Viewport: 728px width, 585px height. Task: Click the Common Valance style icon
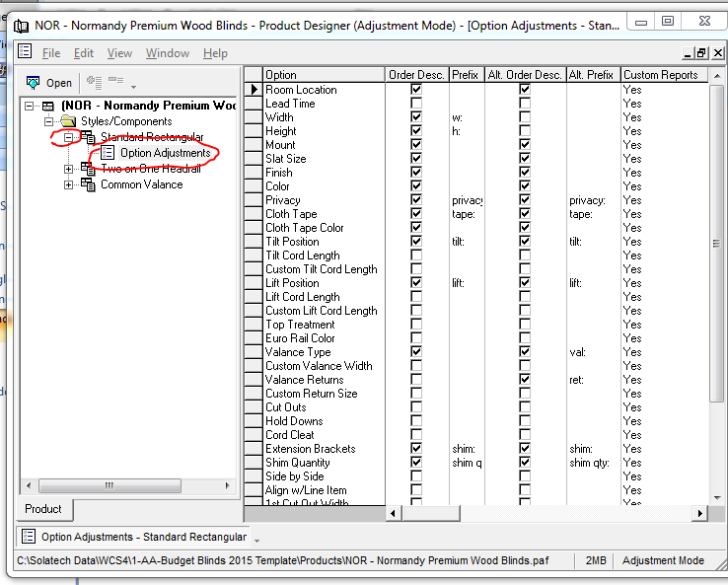tap(88, 184)
